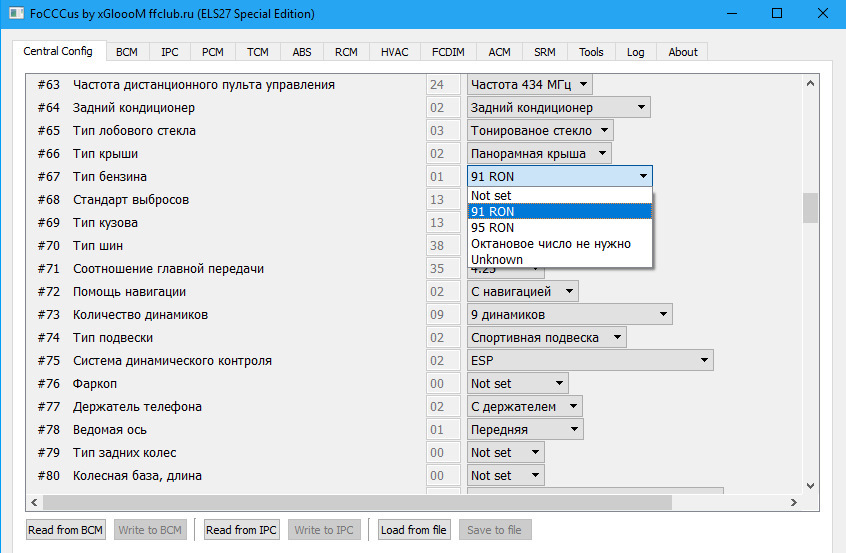Click the horizontal scrollbar thumb
The width and height of the screenshot is (846, 553).
(357, 502)
